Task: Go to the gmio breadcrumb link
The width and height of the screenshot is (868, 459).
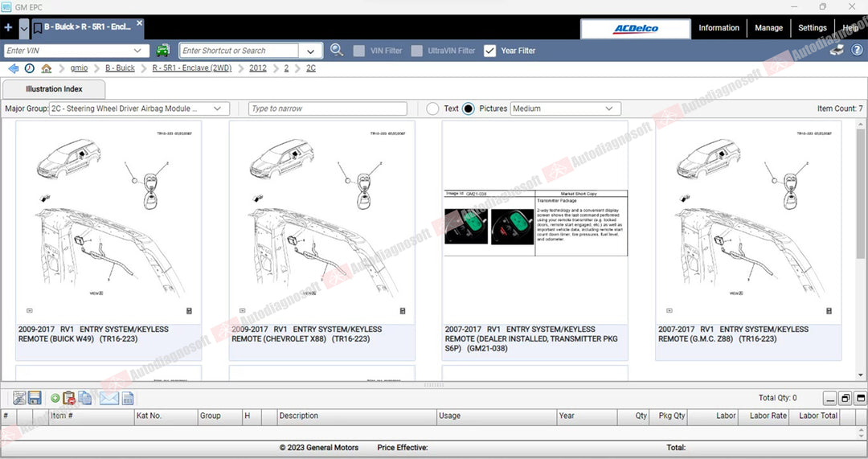Action: click(79, 68)
